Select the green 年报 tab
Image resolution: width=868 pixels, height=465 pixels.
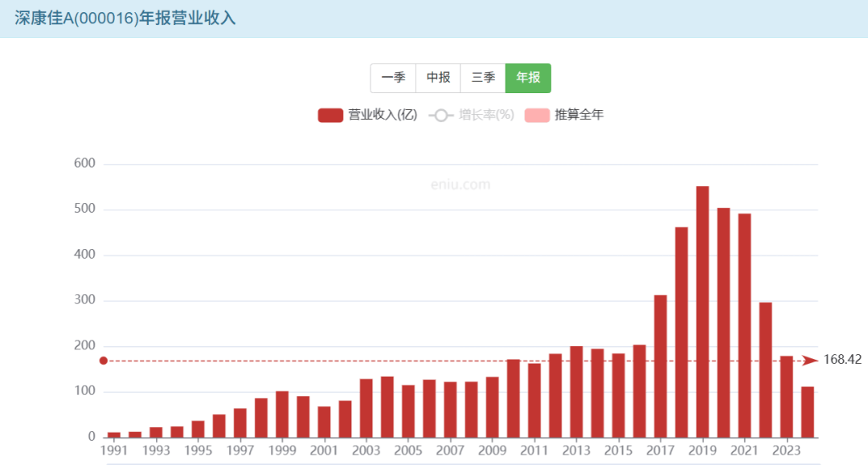click(528, 78)
